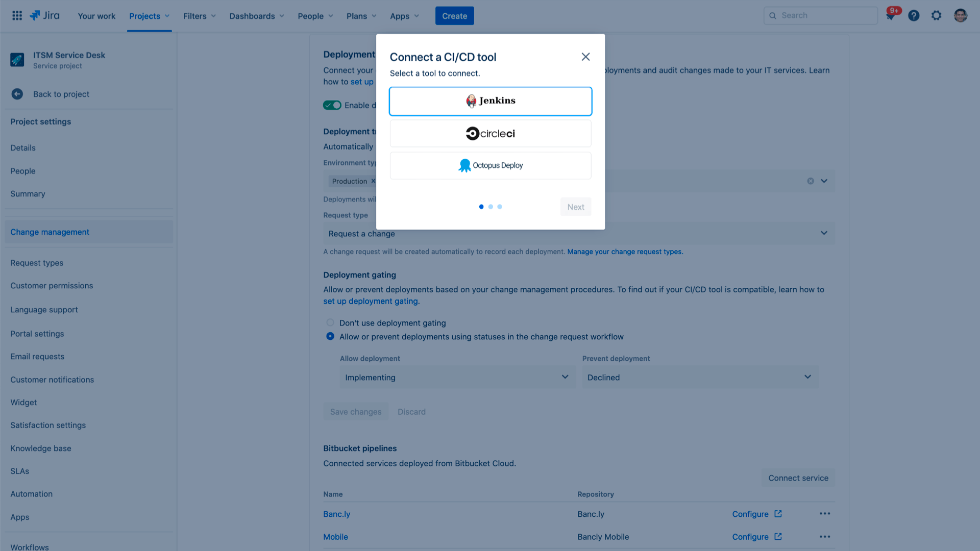This screenshot has width=980, height=551.
Task: Toggle Enable deployments switch on
Action: point(332,105)
